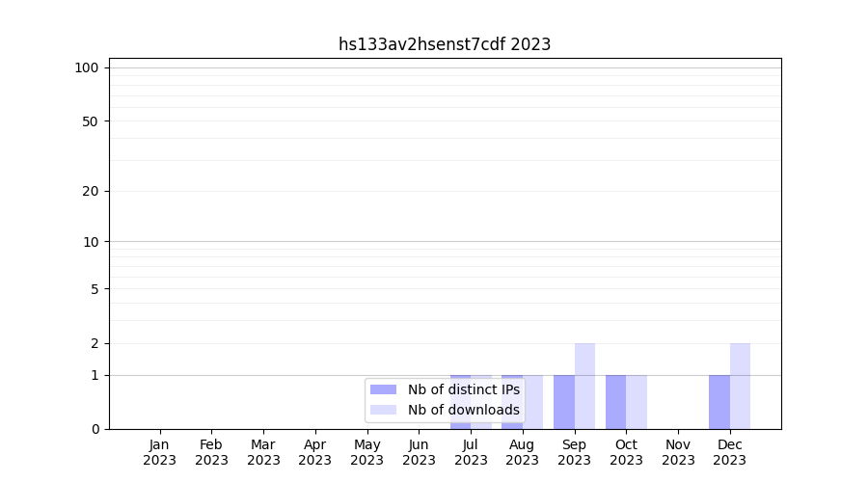Viewport: 868px width, 482px height.
Task: Click the chart title hs133av2hsenst7cdf 2023
Action: pos(445,44)
